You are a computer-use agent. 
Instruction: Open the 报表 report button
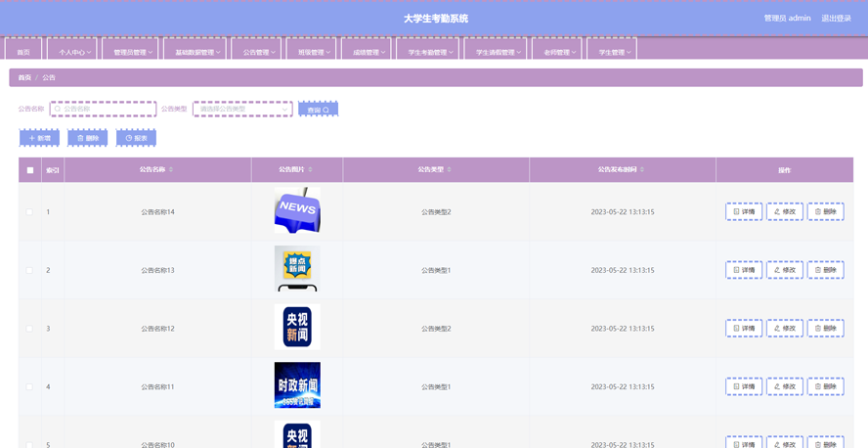(136, 138)
